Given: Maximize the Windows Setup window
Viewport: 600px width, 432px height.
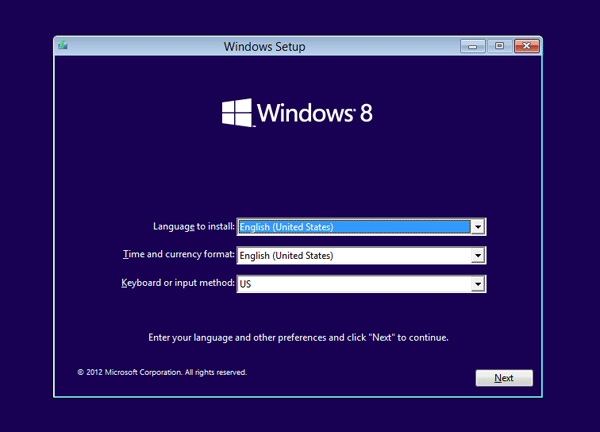Looking at the screenshot, I should (499, 46).
